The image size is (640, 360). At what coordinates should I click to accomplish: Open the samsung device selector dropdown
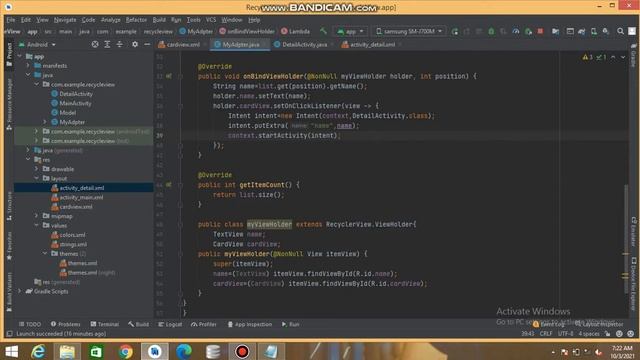pyautogui.click(x=409, y=31)
